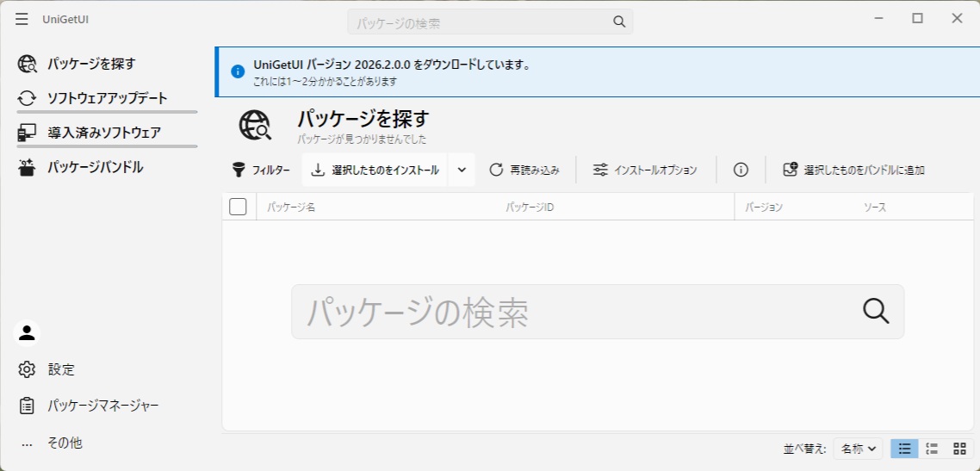Toggle the フィルター filter pane
The width and height of the screenshot is (980, 471).
(261, 170)
